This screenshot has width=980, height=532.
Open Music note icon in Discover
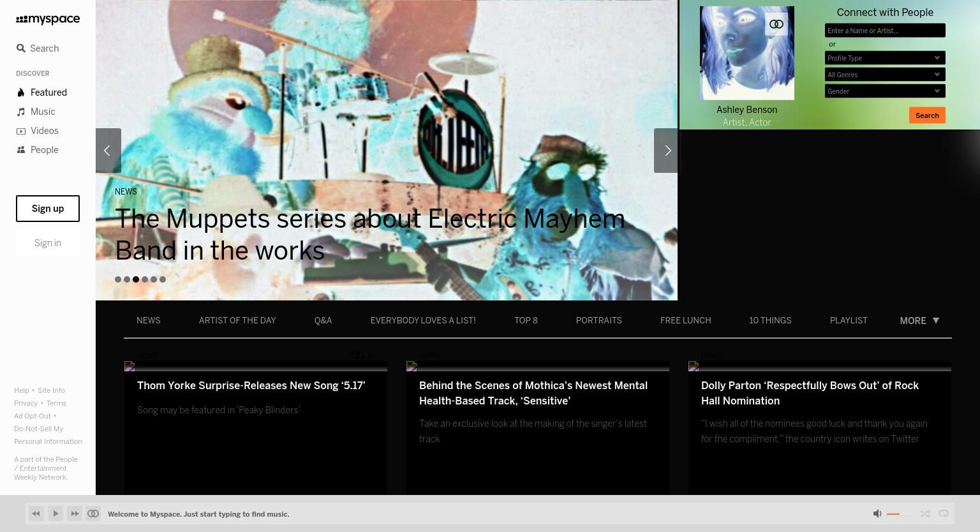click(21, 112)
